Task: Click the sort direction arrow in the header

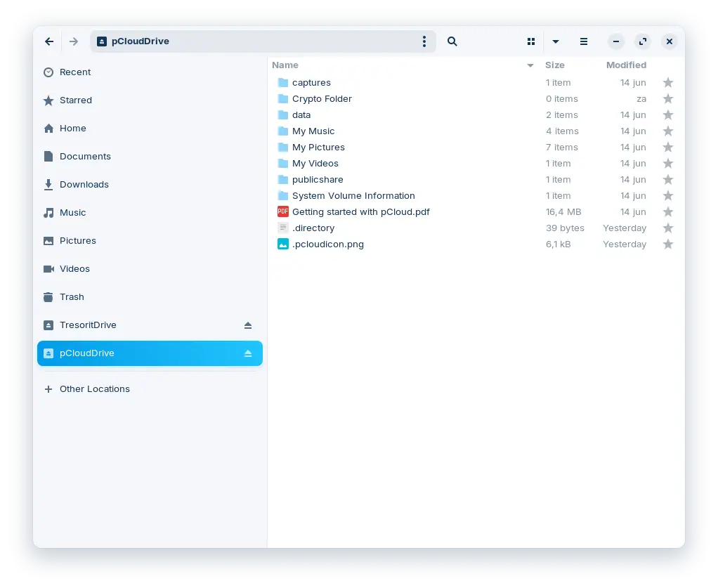Action: 530,65
